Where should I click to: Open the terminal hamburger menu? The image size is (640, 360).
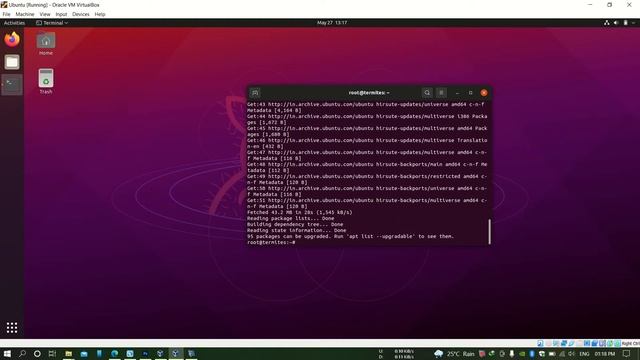(441, 93)
